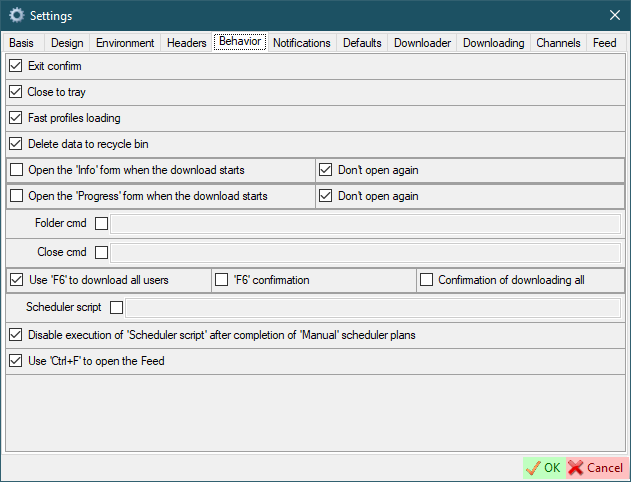This screenshot has width=631, height=482.
Task: Disable the Close to tray option
Action: click(15, 92)
